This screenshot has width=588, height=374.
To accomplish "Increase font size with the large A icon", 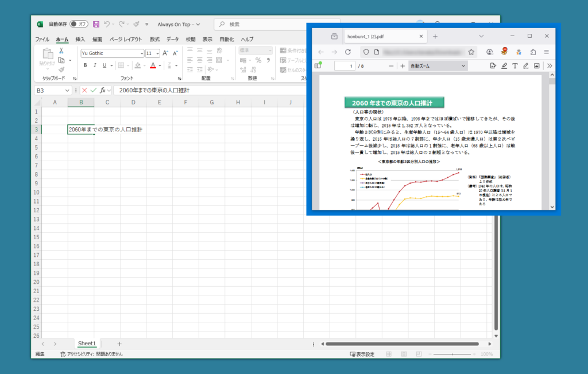I will pos(165,53).
